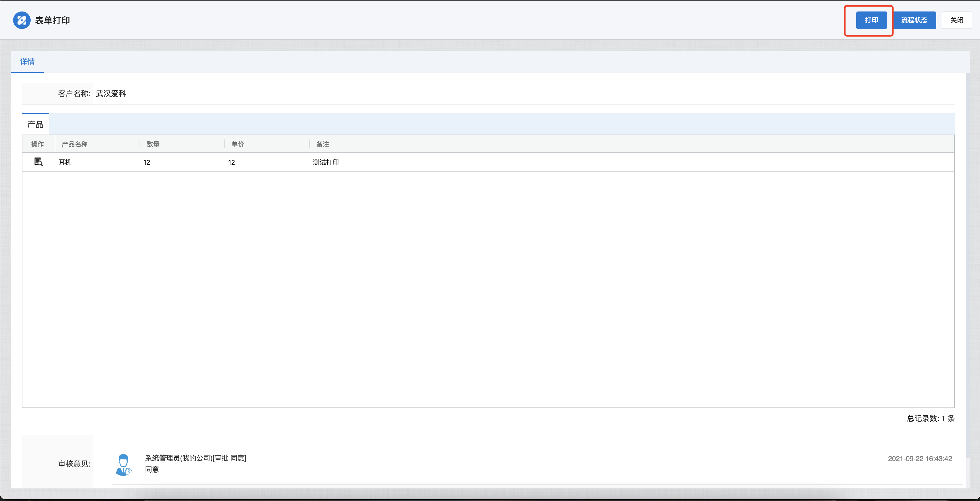Click 系统管理员(我的公司)[审批 同意] text
Viewport: 980px width, 501px height.
pos(196,458)
